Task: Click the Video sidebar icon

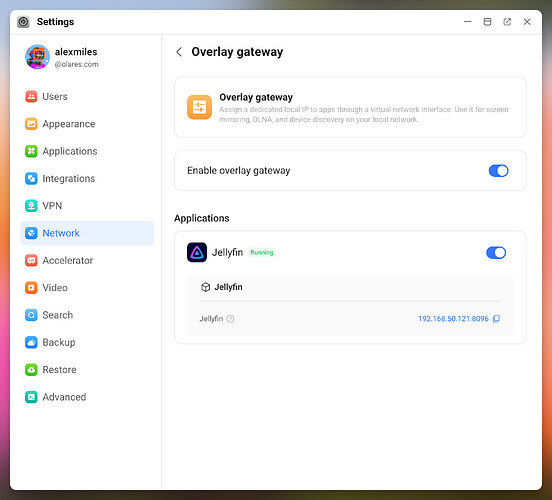Action: pyautogui.click(x=31, y=288)
